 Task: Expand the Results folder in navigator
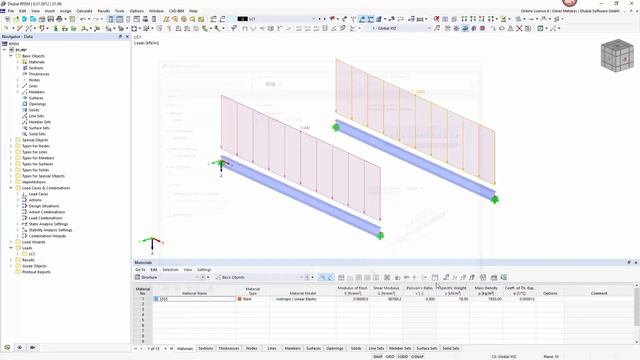coord(11,260)
